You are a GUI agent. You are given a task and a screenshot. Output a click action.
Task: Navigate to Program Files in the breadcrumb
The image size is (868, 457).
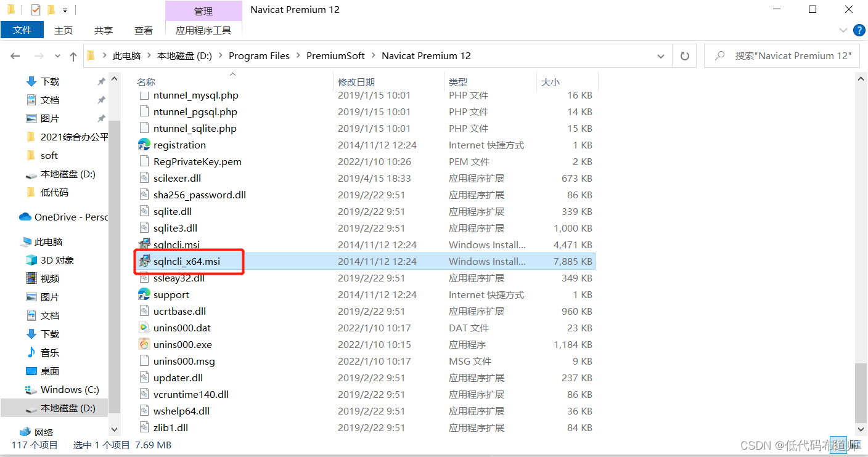(259, 56)
